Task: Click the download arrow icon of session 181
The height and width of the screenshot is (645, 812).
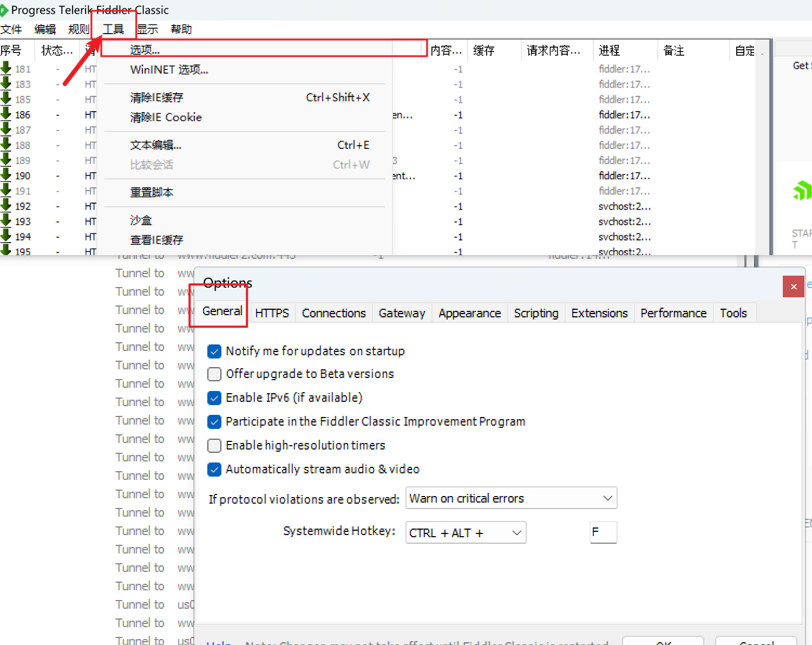Action: coord(6,68)
